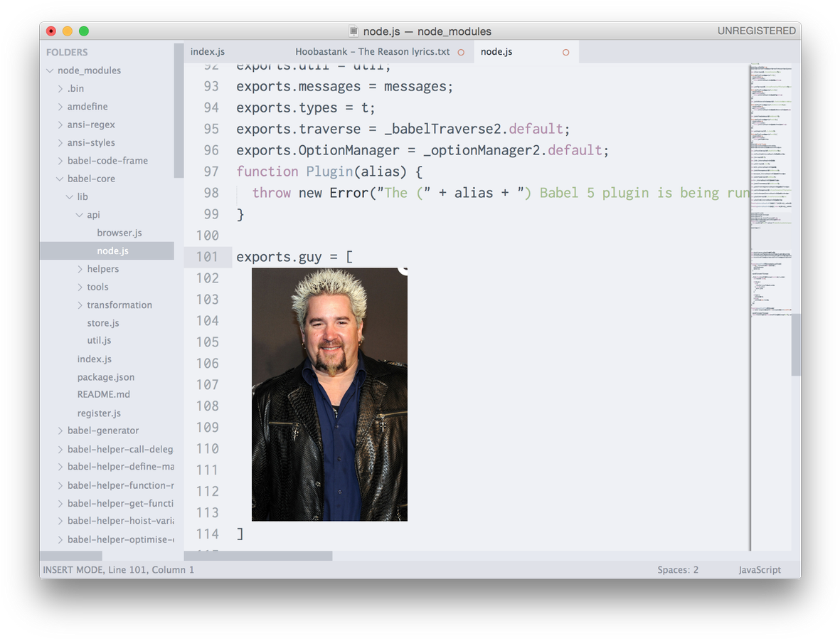
Task: Place cursor on exports.OptionManager line
Action: [x=422, y=151]
